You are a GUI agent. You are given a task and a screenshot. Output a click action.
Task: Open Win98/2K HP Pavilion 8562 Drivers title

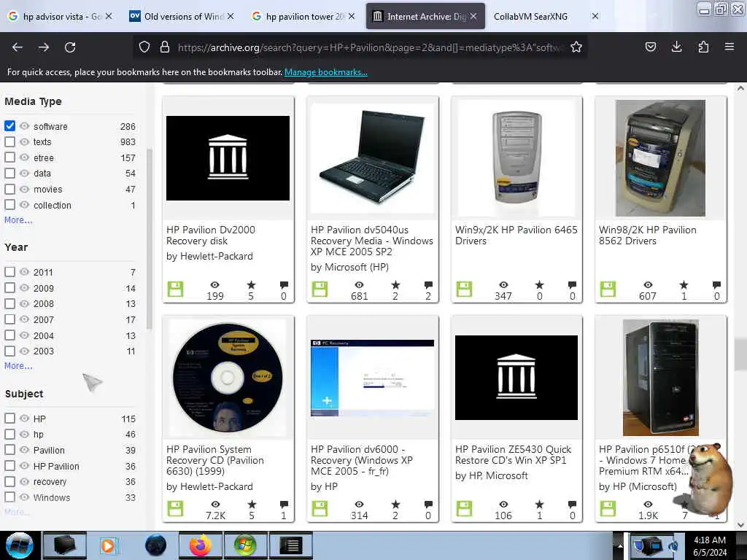[x=648, y=236]
